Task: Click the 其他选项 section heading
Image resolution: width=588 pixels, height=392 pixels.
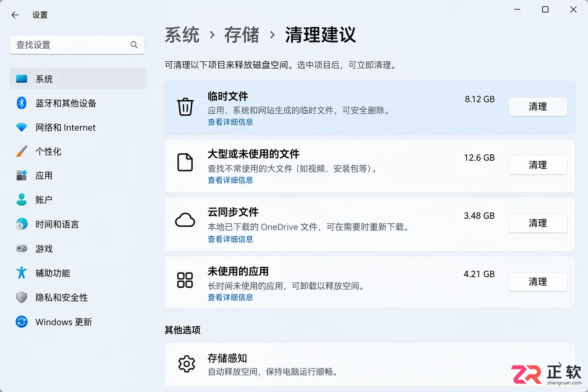Action: tap(183, 330)
